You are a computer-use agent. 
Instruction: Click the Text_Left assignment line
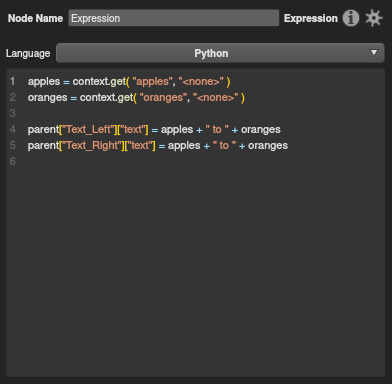click(154, 129)
